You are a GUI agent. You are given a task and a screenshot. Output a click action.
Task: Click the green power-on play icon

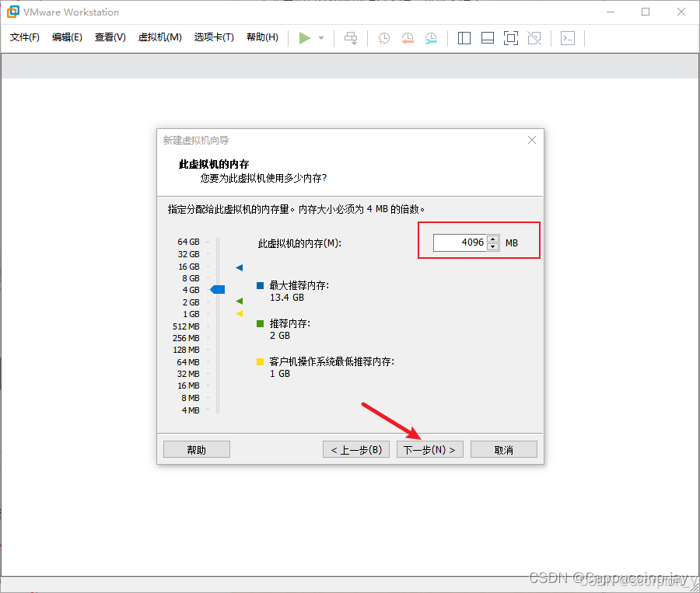[304, 38]
